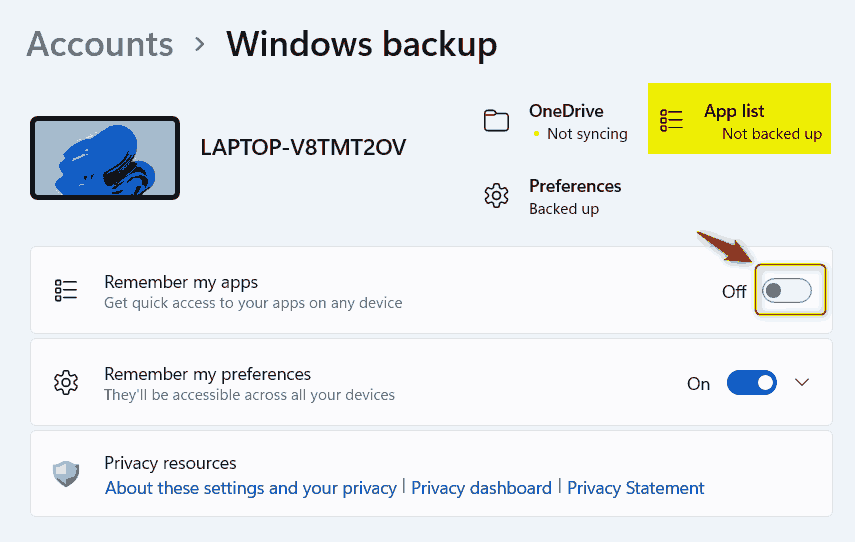Screen dimensions: 855x542
Task: Click the App list icon
Action: (x=671, y=121)
